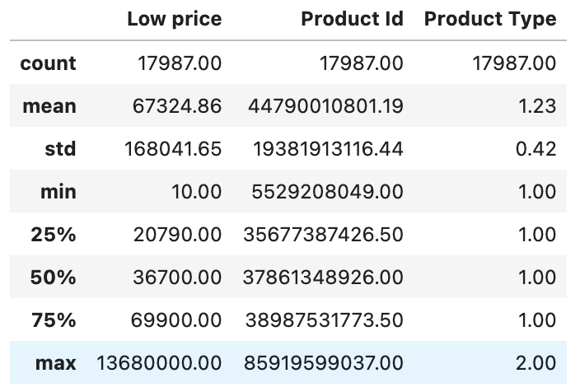Select the mean row label
Screen dimensions: 580x392
(x=49, y=106)
